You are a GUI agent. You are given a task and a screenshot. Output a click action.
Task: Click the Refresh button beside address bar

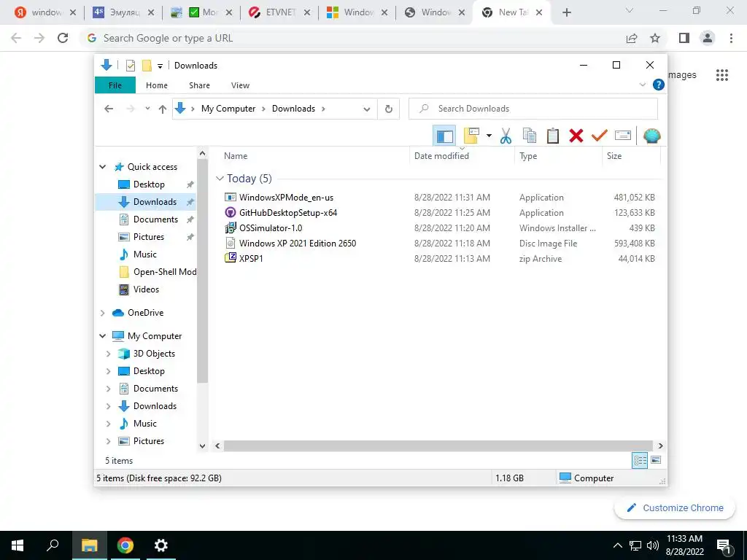pyautogui.click(x=389, y=109)
